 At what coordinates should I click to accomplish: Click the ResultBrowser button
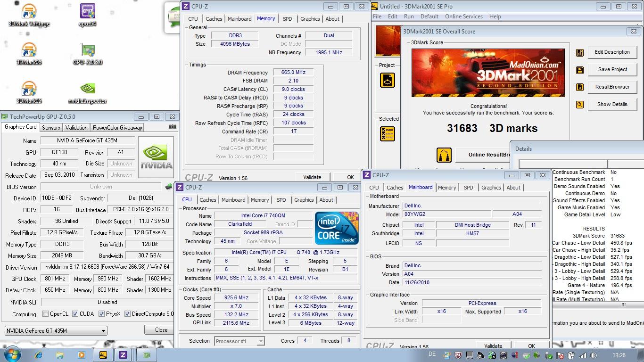pos(612,87)
